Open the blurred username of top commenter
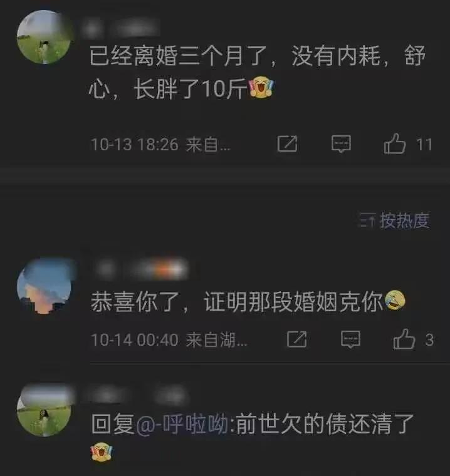Viewport: 450px width, 476px height. click(x=122, y=29)
